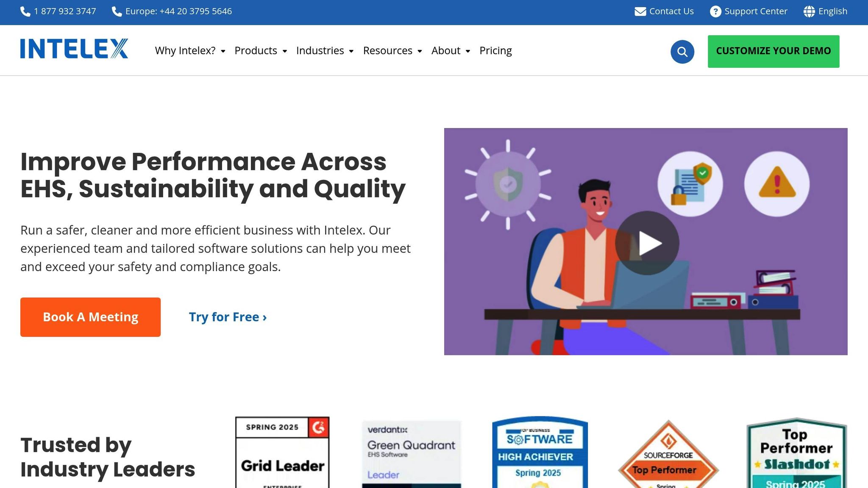The width and height of the screenshot is (868, 488).
Task: Click the G2 Spring 2025 Grid Leader badge
Action: [x=282, y=452]
